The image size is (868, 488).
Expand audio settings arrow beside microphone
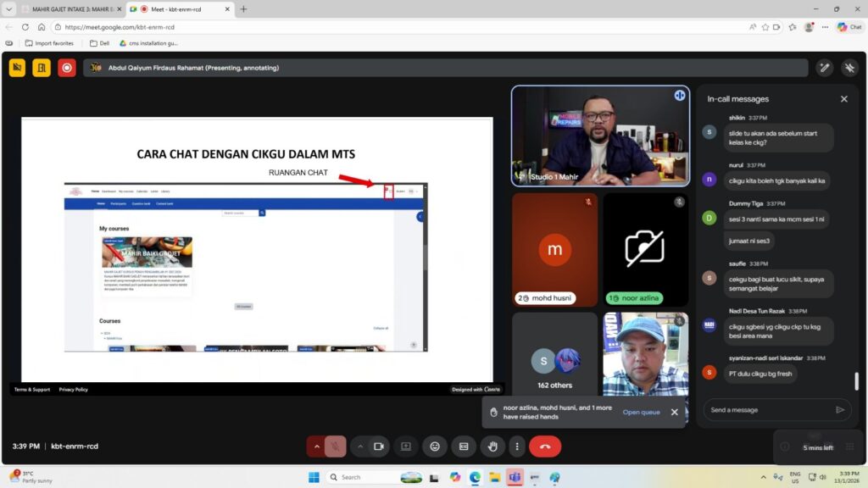click(317, 446)
